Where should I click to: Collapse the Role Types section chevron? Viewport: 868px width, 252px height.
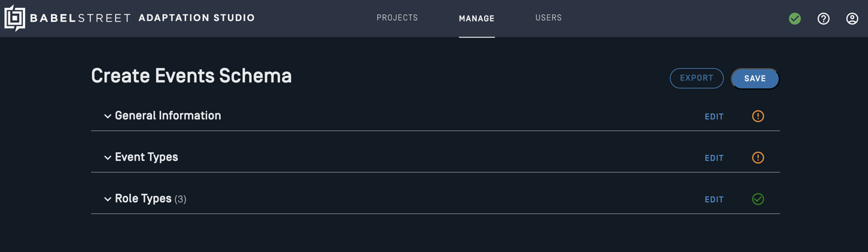point(108,199)
